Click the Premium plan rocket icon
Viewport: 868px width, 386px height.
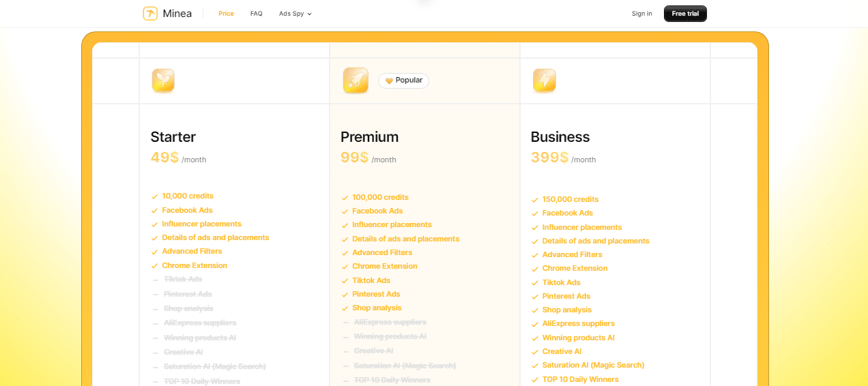click(x=356, y=80)
